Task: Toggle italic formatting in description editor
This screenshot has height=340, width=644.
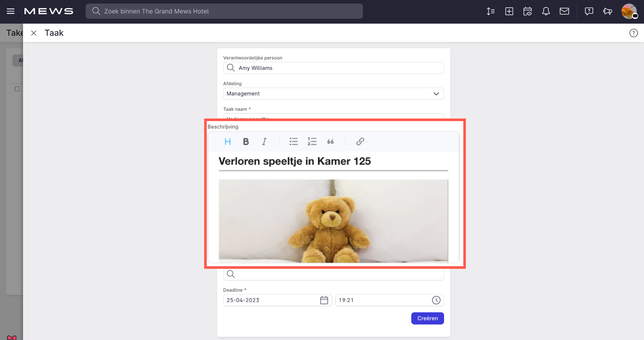Action: click(x=264, y=142)
